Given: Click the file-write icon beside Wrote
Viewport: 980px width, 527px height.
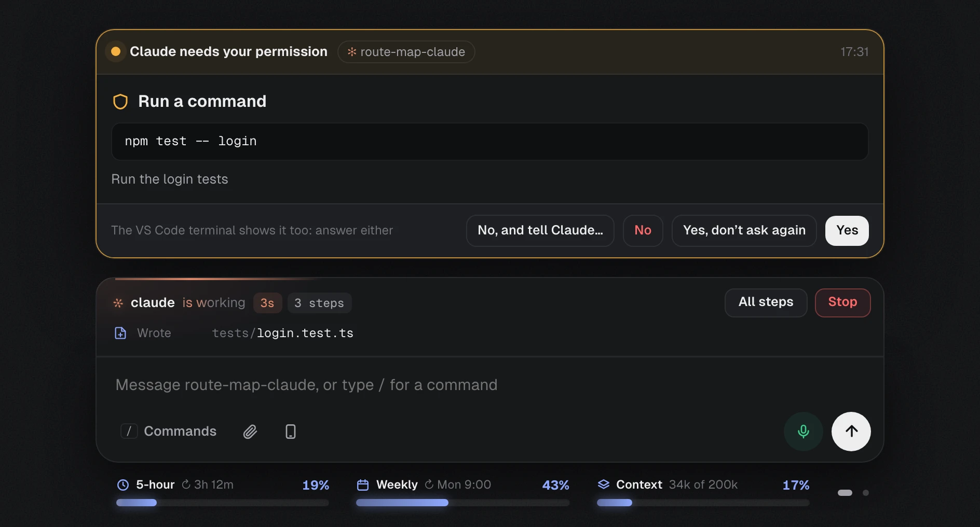Looking at the screenshot, I should point(120,333).
